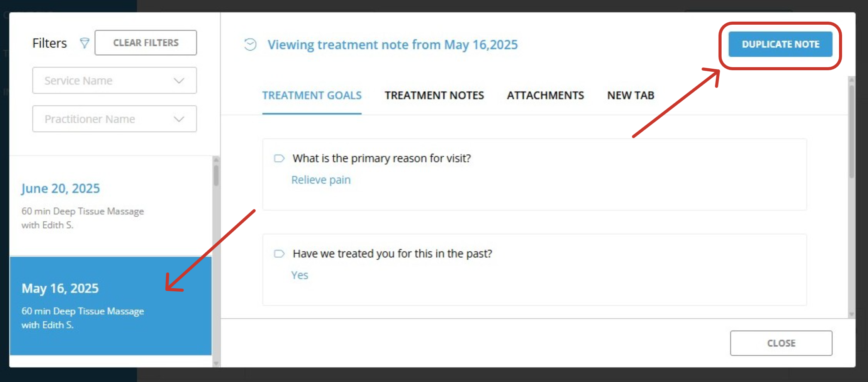Click the Clear Filters button
The height and width of the screenshot is (382, 868).
(146, 42)
